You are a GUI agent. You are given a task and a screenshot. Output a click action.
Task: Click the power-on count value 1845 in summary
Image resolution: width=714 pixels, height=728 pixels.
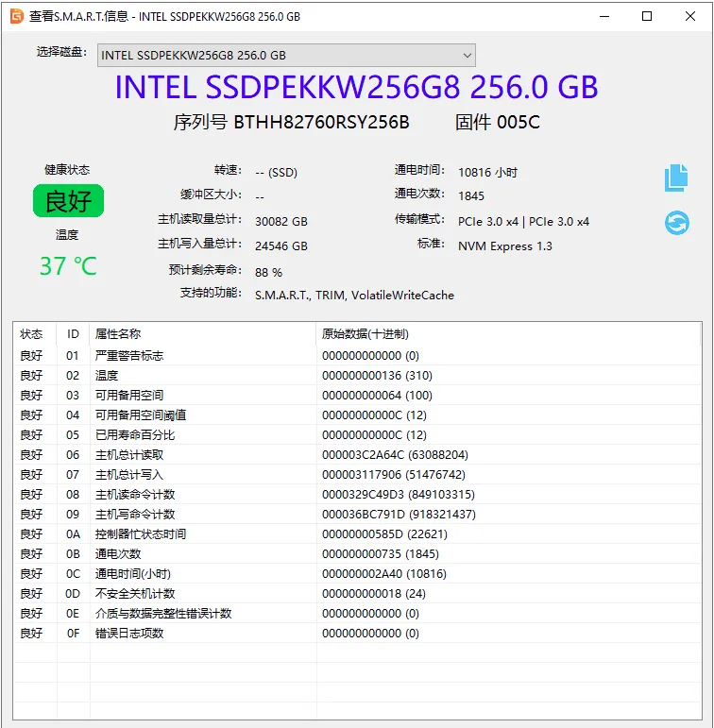(471, 196)
